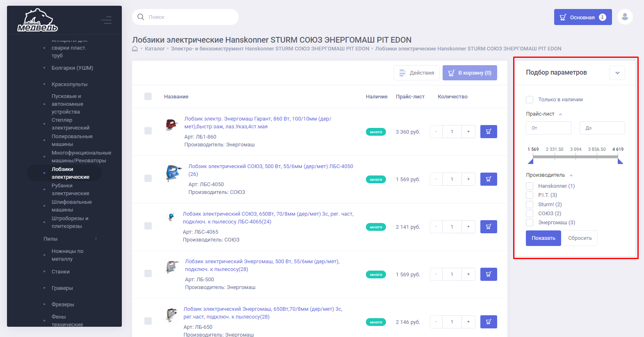Open Граверы category in sidebar
Screen dimensions: 644x337
pos(62,288)
